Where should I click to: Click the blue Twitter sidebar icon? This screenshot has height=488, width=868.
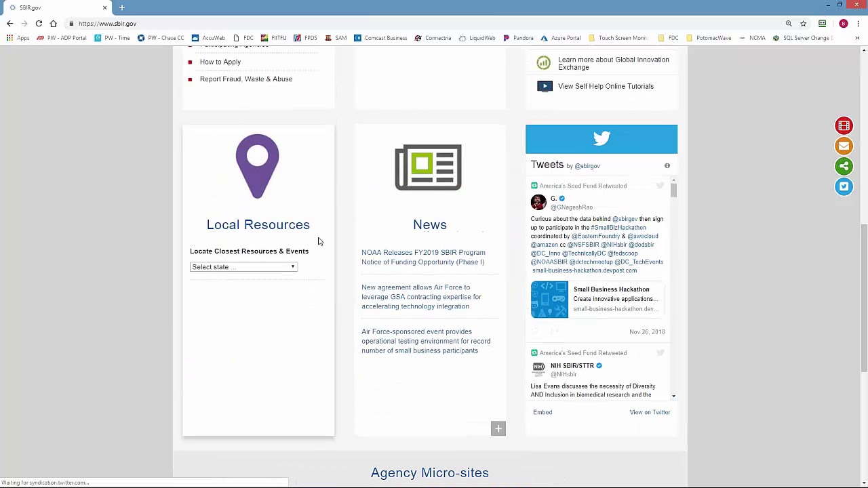(844, 186)
